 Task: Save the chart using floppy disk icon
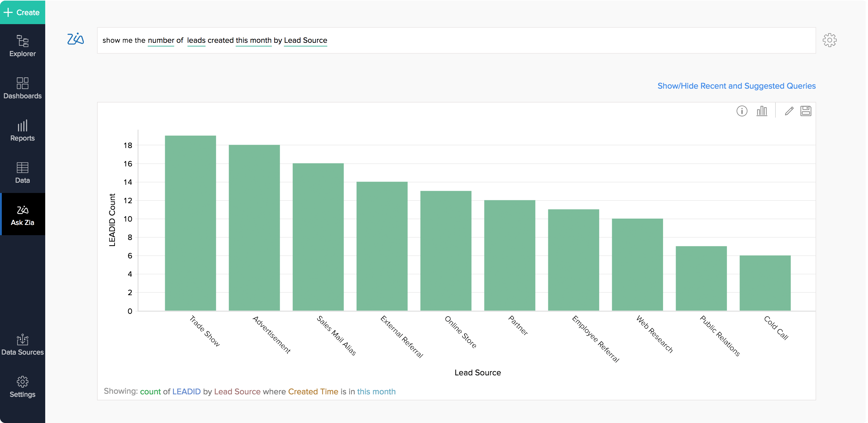[806, 111]
